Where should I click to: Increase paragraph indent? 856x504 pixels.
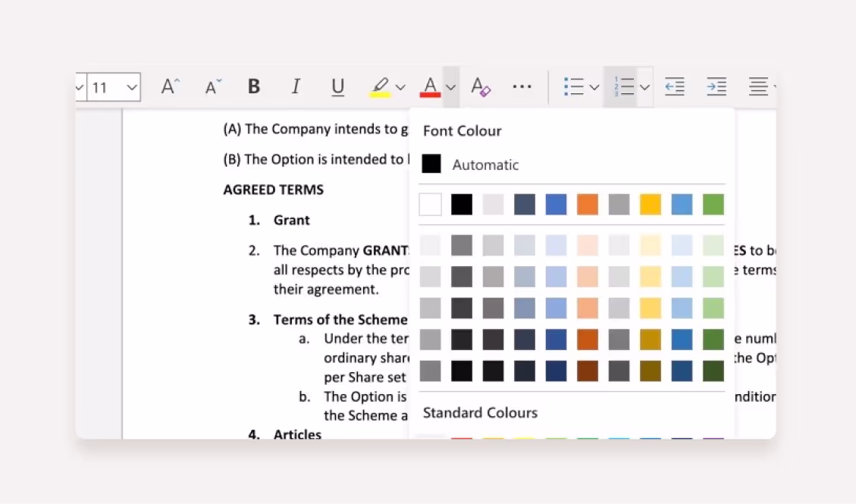716,87
